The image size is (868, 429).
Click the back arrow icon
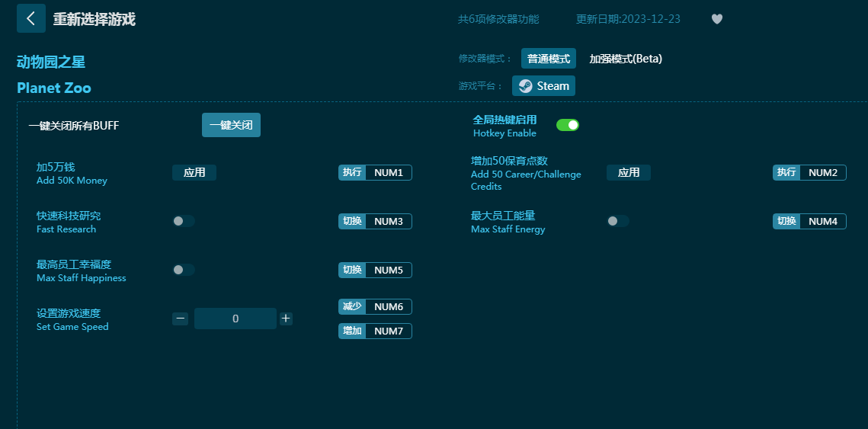coord(31,18)
